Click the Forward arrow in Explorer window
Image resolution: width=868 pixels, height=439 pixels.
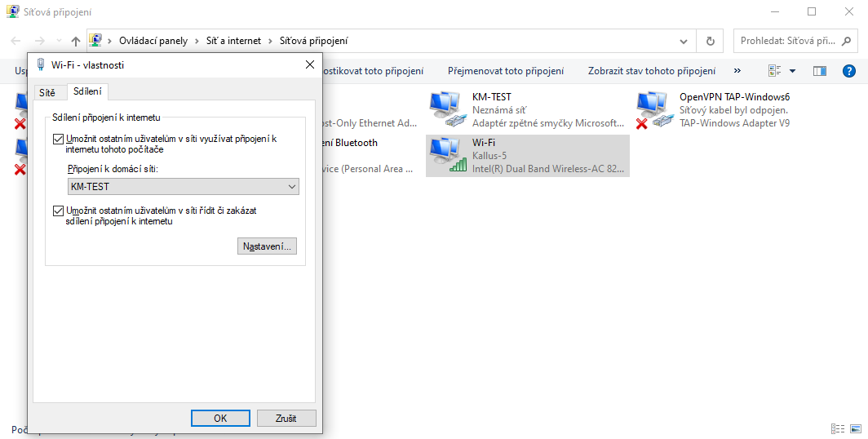tap(39, 41)
